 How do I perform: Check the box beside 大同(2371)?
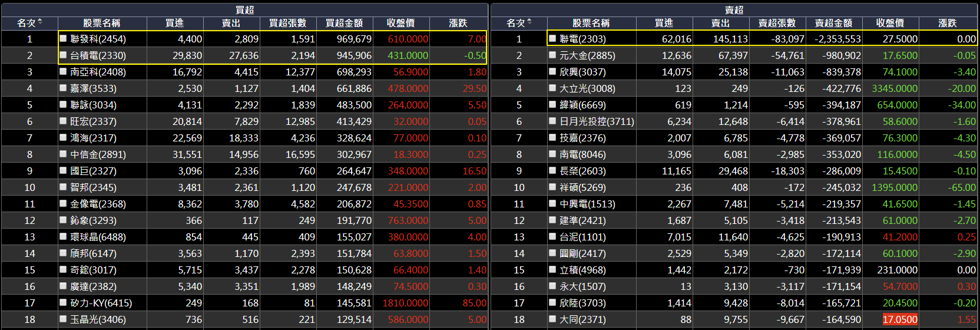point(552,319)
